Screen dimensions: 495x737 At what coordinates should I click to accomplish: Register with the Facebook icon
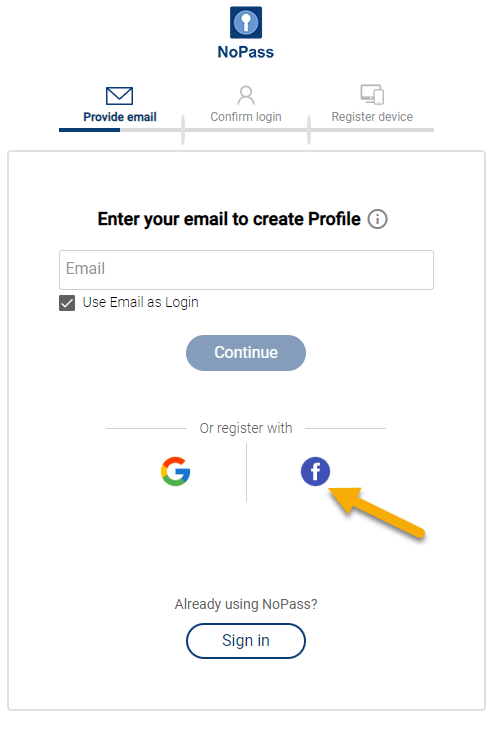click(315, 471)
